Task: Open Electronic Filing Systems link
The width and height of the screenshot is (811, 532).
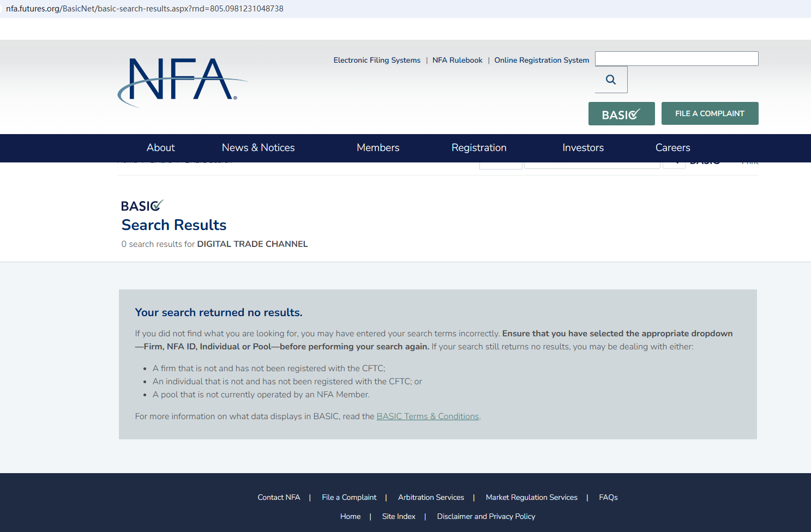Action: coord(377,61)
